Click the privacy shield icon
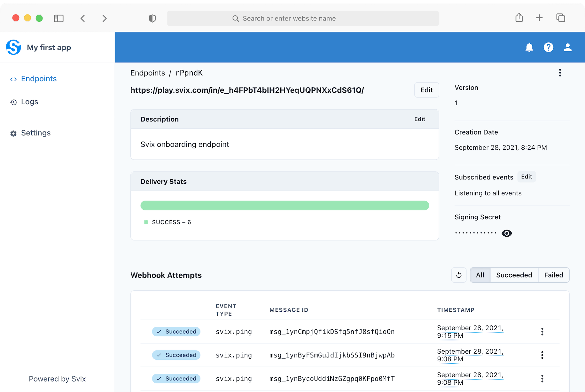Screen dimensions: 585x392 [152, 18]
